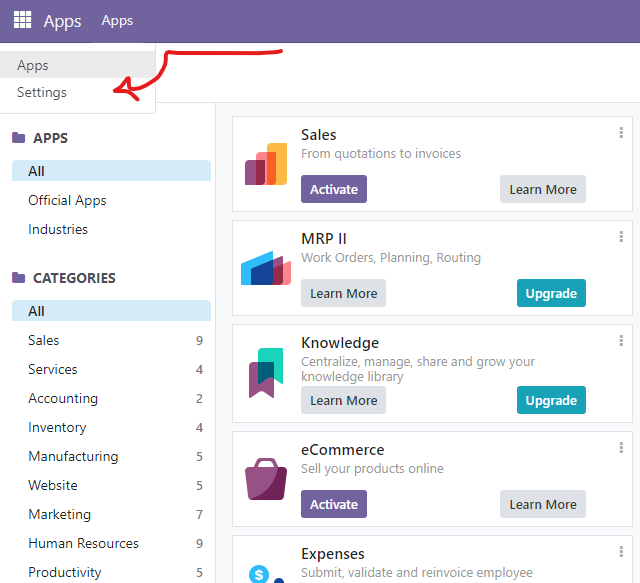
Task: Click the CATEGORIES folder icon in sidebar
Action: click(x=18, y=278)
